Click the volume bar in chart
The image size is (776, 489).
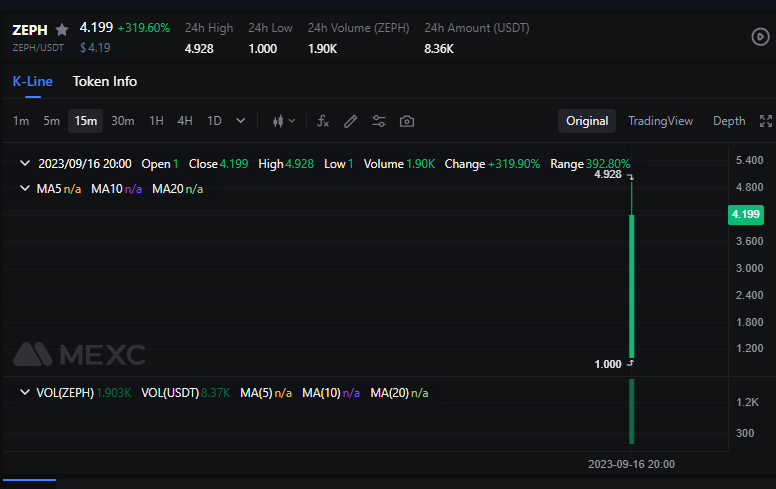point(631,411)
